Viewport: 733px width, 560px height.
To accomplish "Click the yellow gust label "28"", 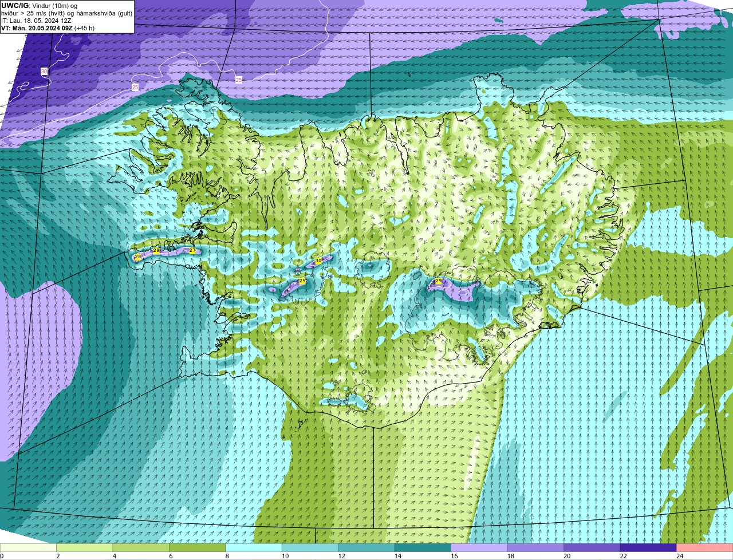I will click(x=137, y=257).
